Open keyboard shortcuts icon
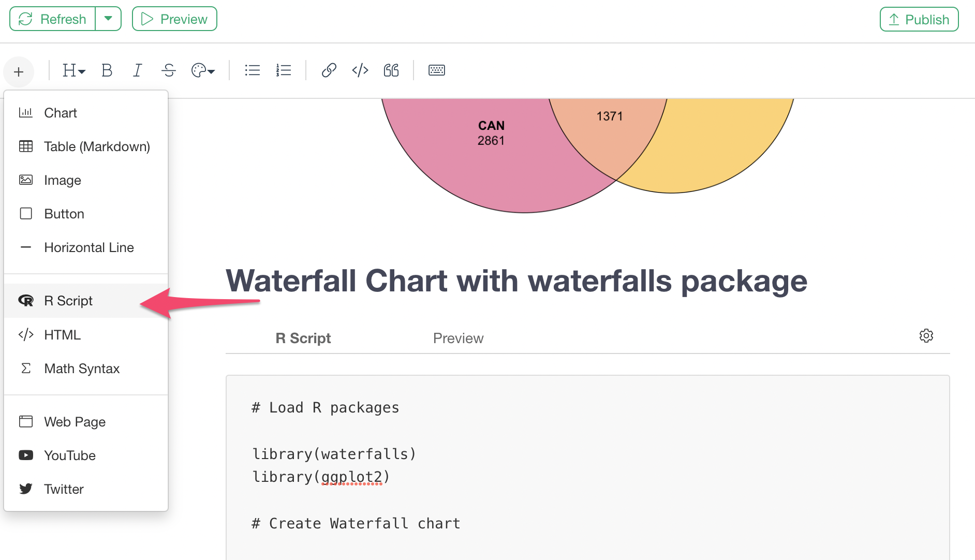Screen dimensions: 975x560 point(437,70)
